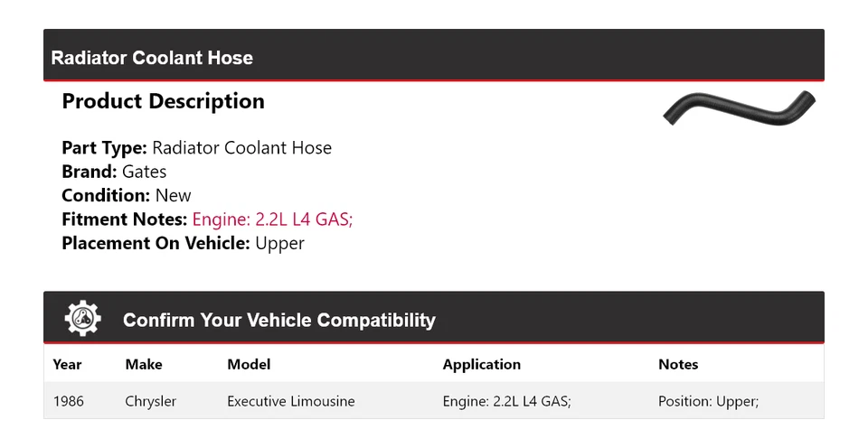Click the Confirm Your Vehicle Compatibility heading

[278, 320]
